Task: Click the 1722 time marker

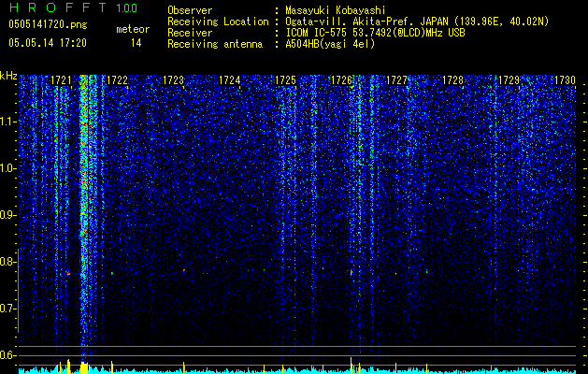Action: click(117, 79)
